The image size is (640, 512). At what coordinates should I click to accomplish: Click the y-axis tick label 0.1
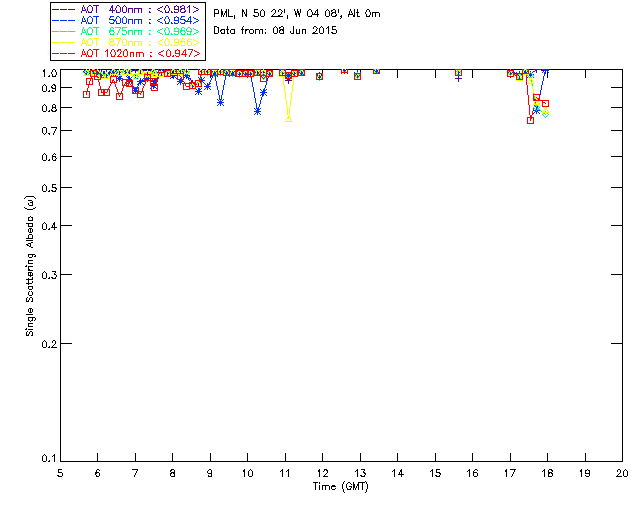pos(49,459)
